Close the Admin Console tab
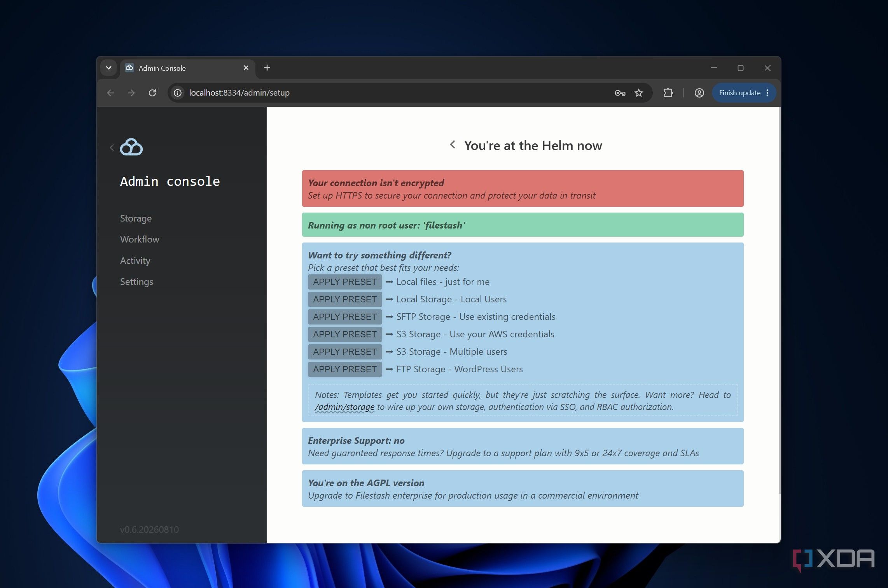This screenshot has width=888, height=588. [x=246, y=68]
